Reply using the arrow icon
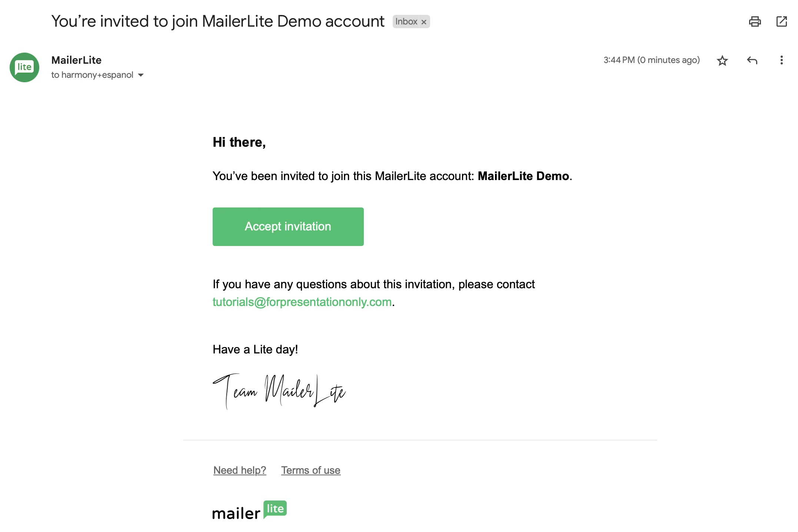This screenshot has width=798, height=532. [x=752, y=60]
